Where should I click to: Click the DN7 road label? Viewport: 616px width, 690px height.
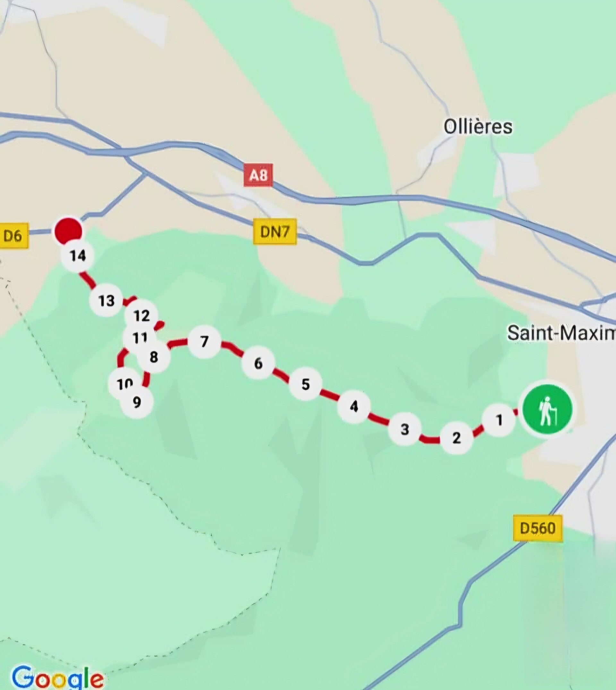(x=275, y=232)
